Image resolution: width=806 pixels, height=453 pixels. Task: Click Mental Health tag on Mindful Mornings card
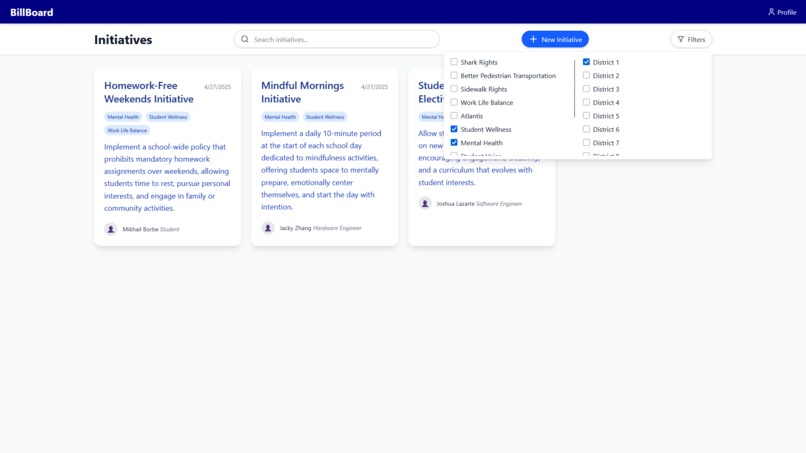[280, 117]
